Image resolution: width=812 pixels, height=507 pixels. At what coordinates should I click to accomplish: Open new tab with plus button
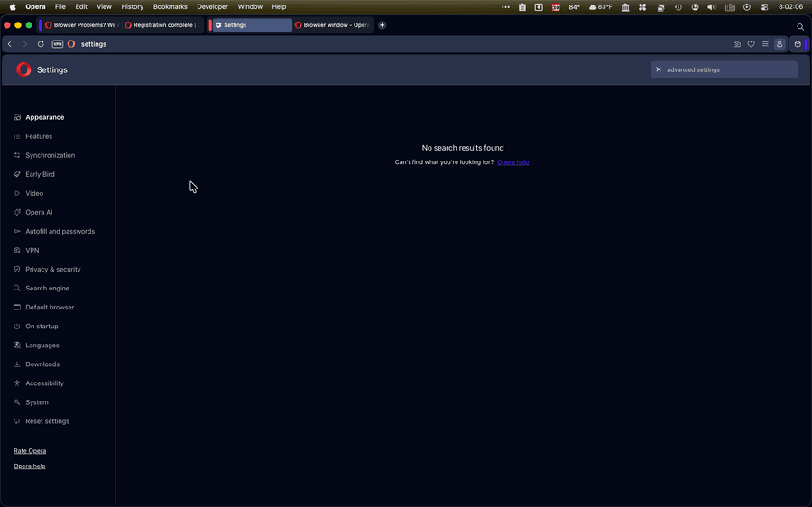click(x=383, y=25)
